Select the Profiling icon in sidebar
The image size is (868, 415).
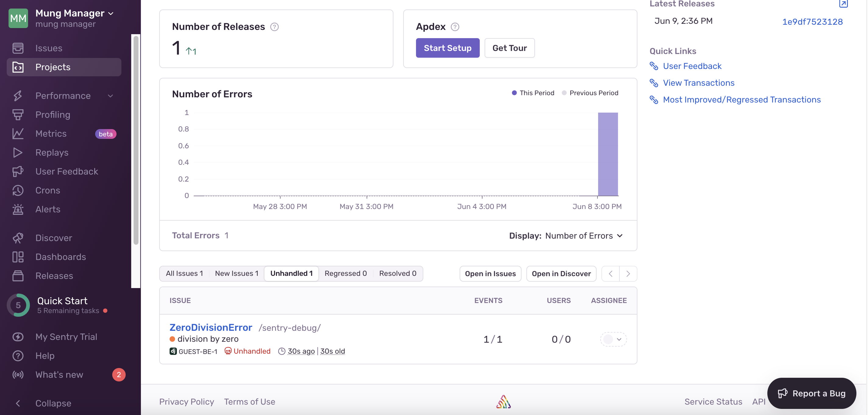click(x=18, y=115)
